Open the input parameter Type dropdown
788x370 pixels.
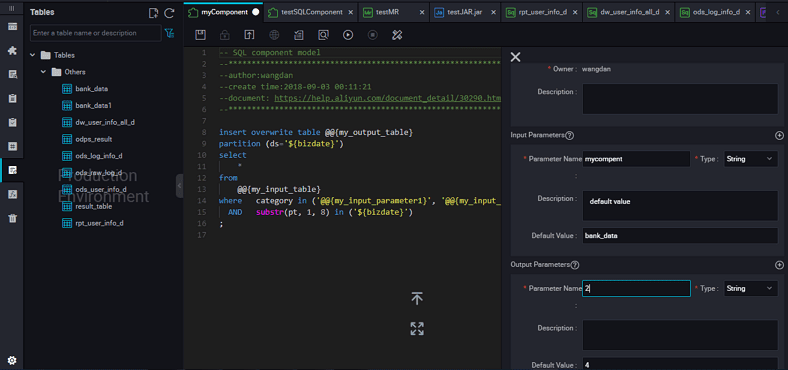[x=751, y=159]
